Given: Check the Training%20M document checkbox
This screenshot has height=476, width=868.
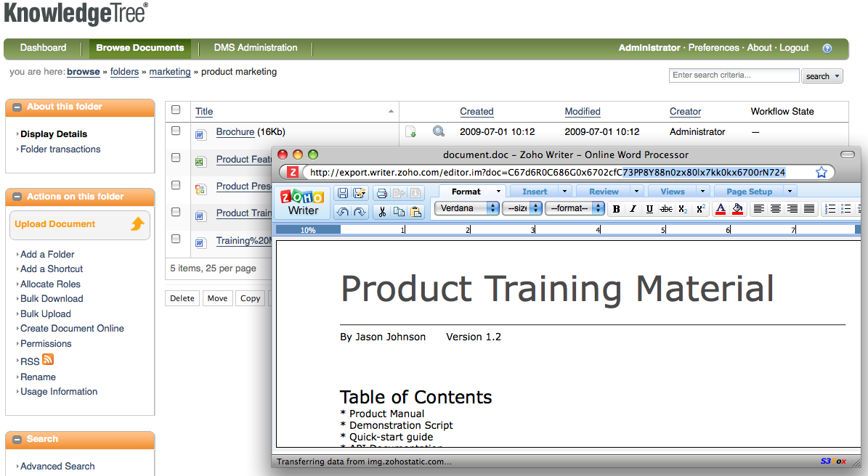Looking at the screenshot, I should pyautogui.click(x=176, y=239).
